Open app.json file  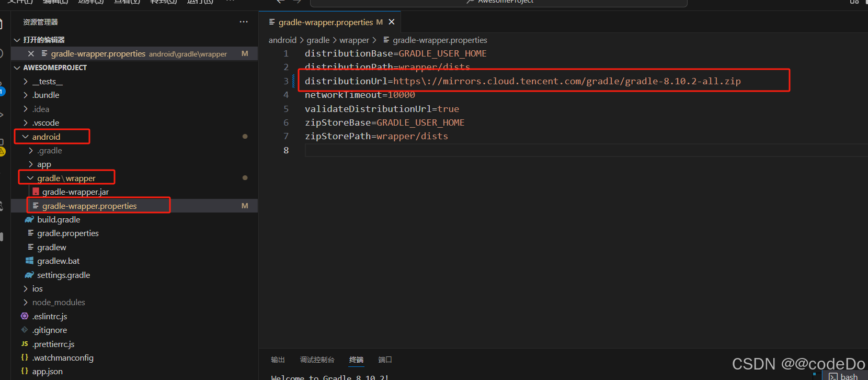click(47, 372)
